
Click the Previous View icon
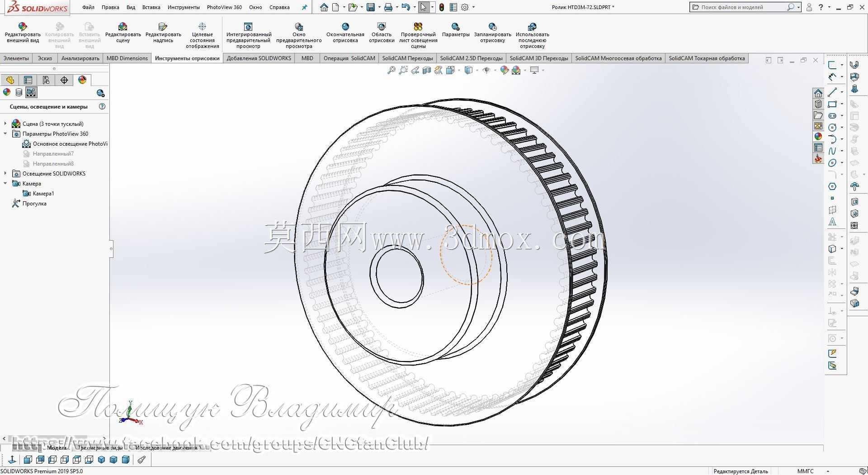click(415, 70)
